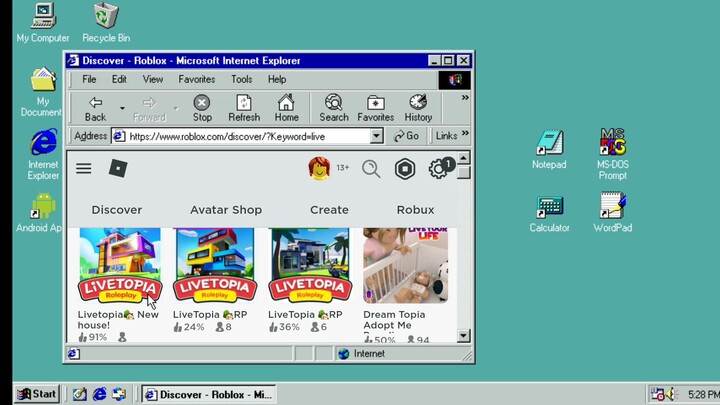Open the Tools menu

point(242,79)
